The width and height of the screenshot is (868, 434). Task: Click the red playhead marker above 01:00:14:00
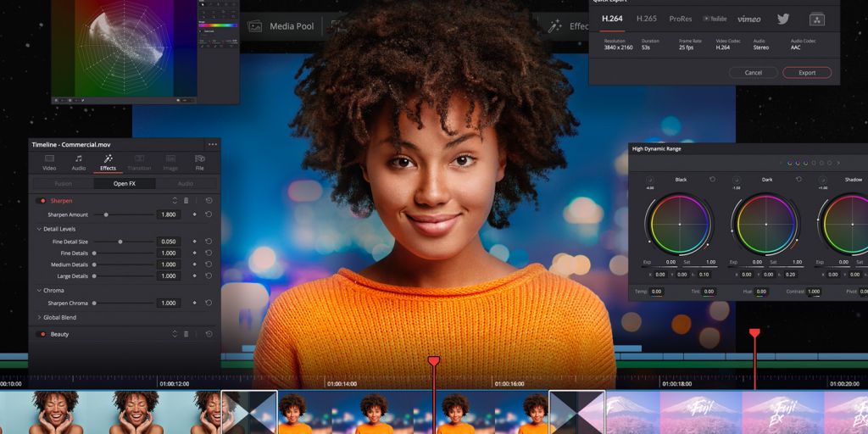(434, 361)
